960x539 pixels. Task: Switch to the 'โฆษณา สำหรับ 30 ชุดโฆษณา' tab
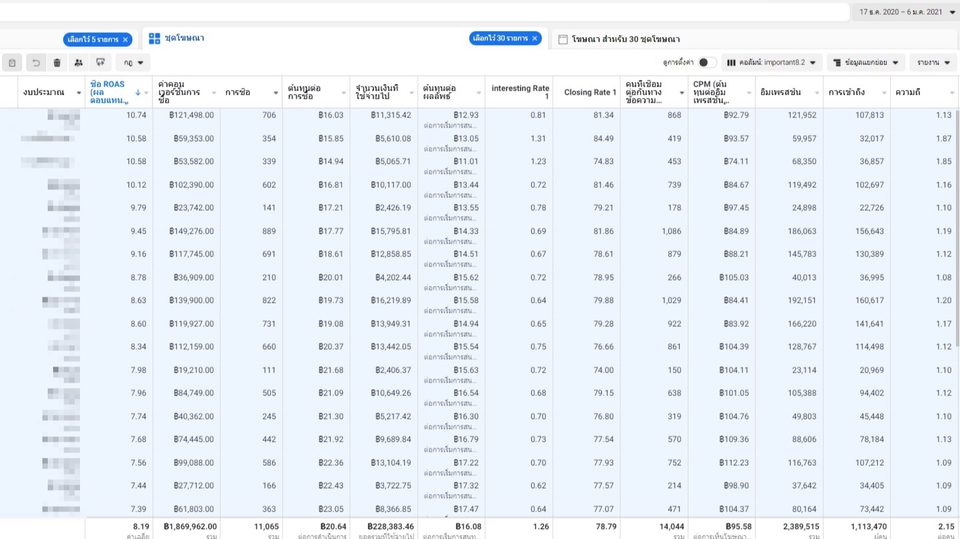[626, 39]
